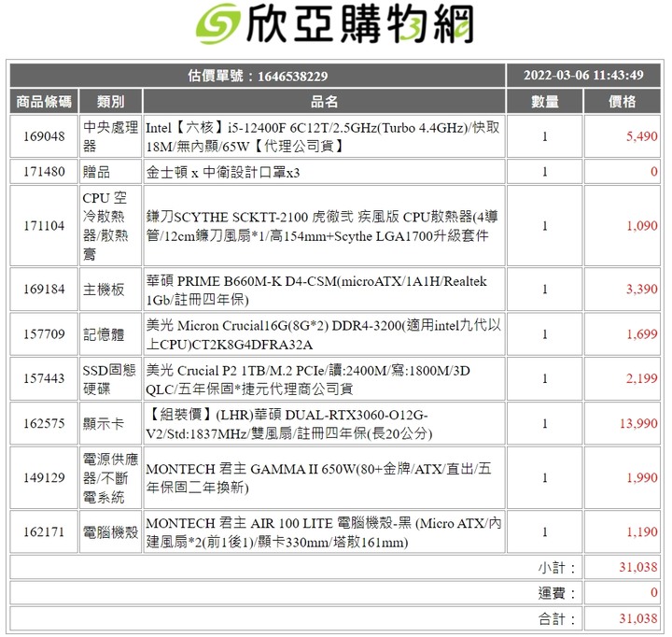
Task: Click the 中央處理器 category cell
Action: [x=110, y=136]
